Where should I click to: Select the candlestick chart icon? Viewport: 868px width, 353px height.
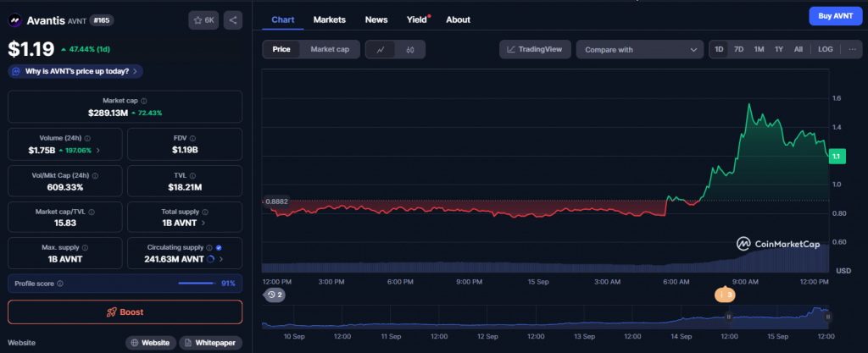pyautogui.click(x=410, y=49)
